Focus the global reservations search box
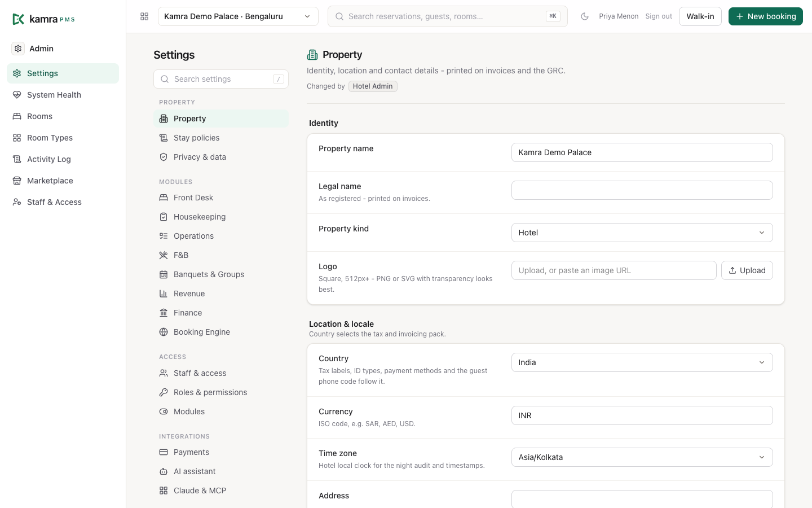This screenshot has height=508, width=812. click(x=448, y=16)
